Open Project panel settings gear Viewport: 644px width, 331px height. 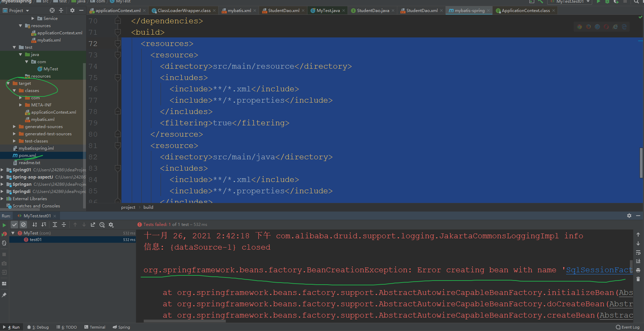[x=72, y=10]
